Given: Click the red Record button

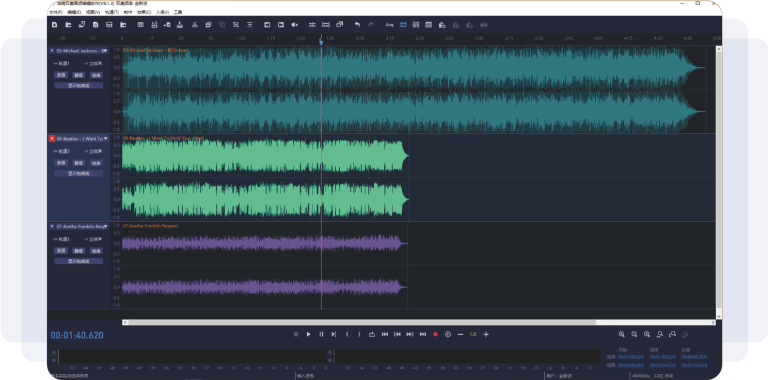Looking at the screenshot, I should [x=435, y=334].
